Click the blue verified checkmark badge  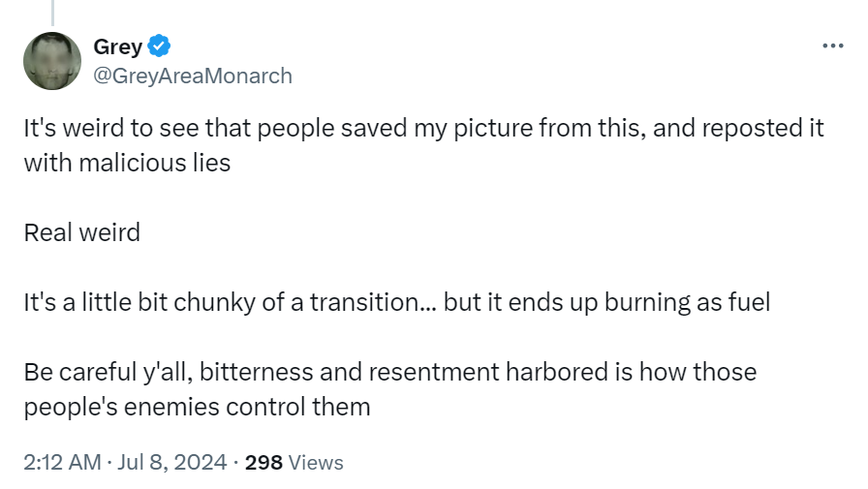tap(159, 46)
